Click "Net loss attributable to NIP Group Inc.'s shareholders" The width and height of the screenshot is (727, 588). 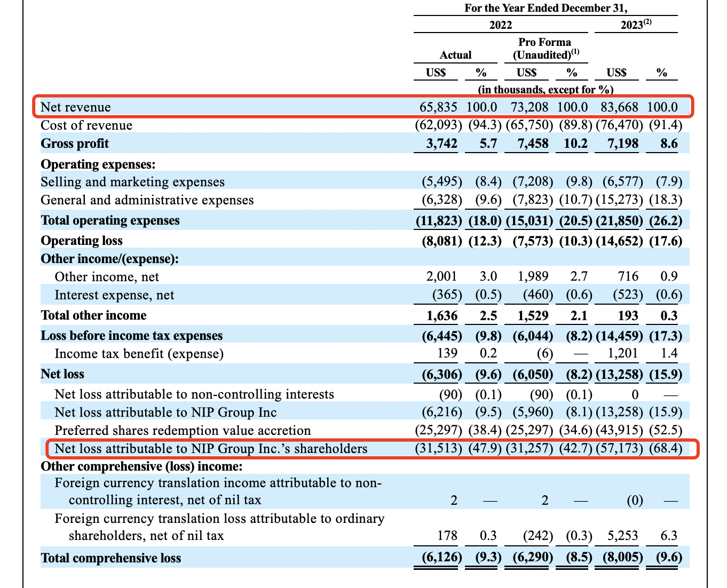point(211,449)
